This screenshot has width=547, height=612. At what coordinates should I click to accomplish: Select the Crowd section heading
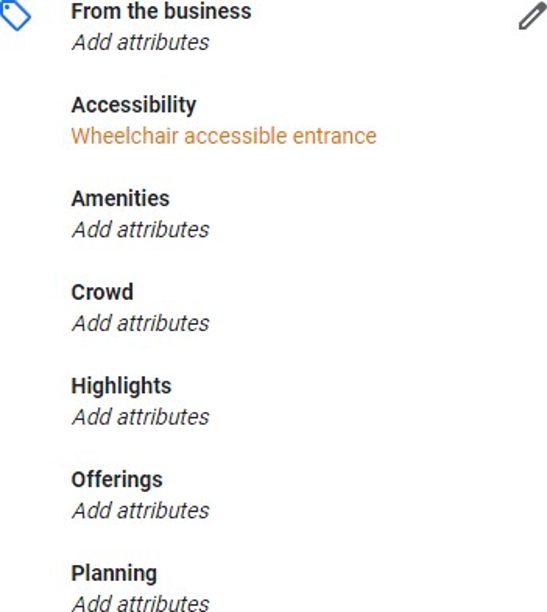[102, 292]
